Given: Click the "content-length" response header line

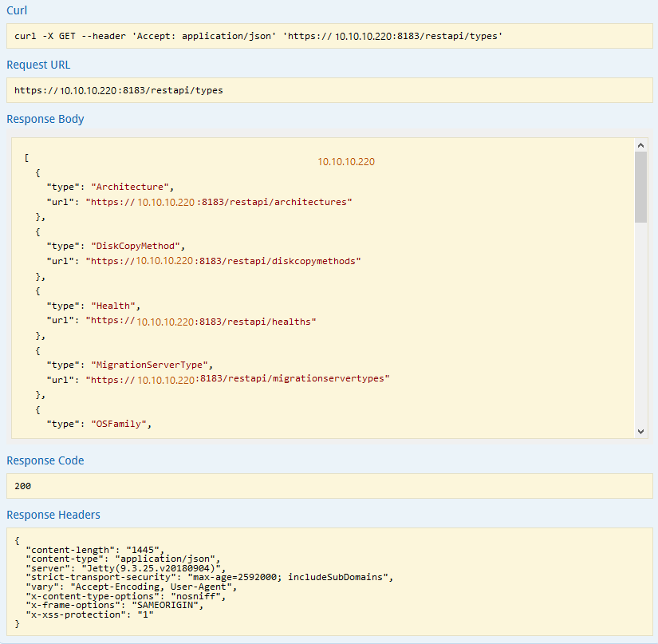Looking at the screenshot, I should tap(94, 551).
